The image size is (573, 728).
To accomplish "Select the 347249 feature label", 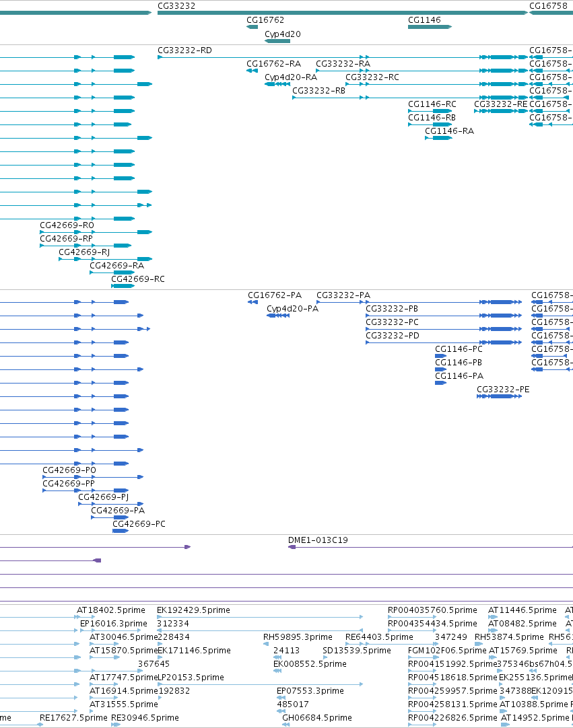I will point(451,637).
